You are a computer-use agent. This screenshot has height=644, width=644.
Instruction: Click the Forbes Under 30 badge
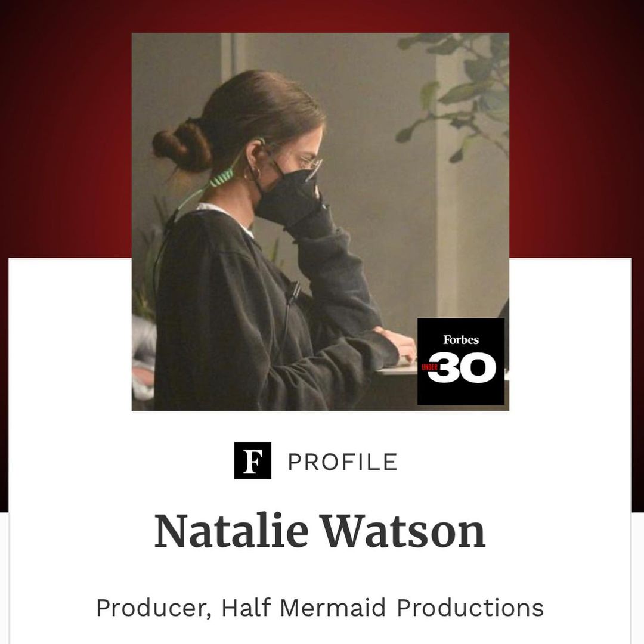[x=461, y=361]
